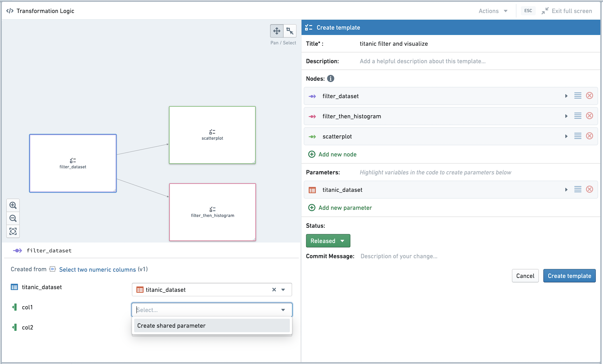Screen dimensions: 603x364
Task: Remove the titanic_dataset parameter
Action: click(590, 190)
